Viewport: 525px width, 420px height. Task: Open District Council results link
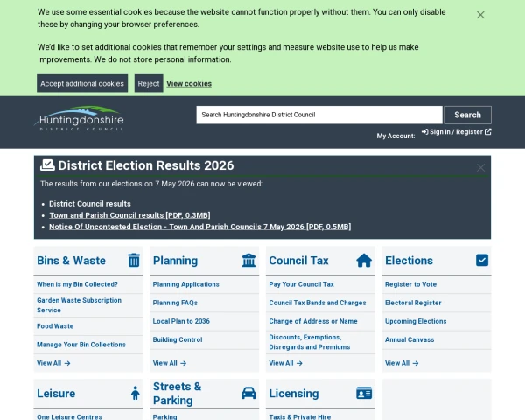tap(90, 204)
